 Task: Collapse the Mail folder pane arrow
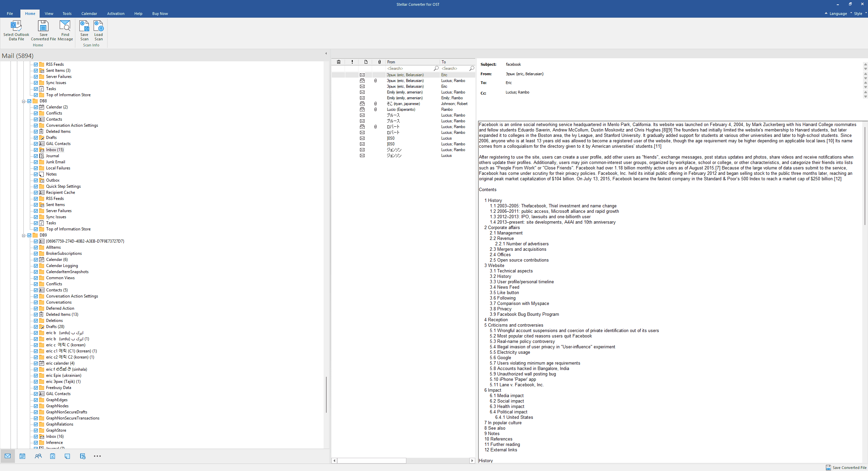pyautogui.click(x=326, y=54)
